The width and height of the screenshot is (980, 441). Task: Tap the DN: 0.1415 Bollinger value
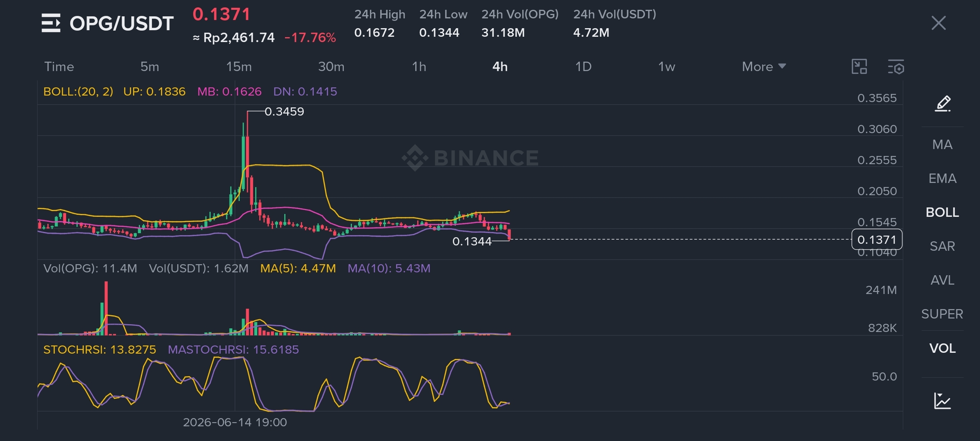(x=305, y=91)
